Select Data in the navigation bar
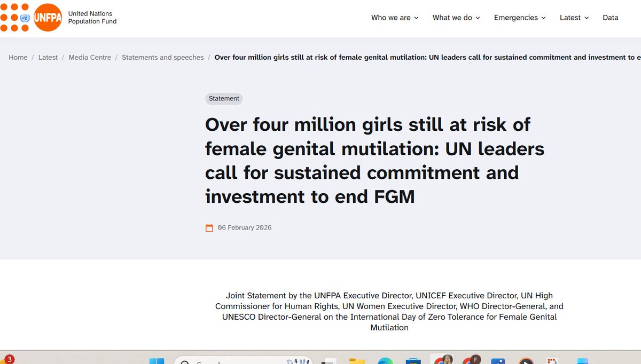 coord(610,17)
